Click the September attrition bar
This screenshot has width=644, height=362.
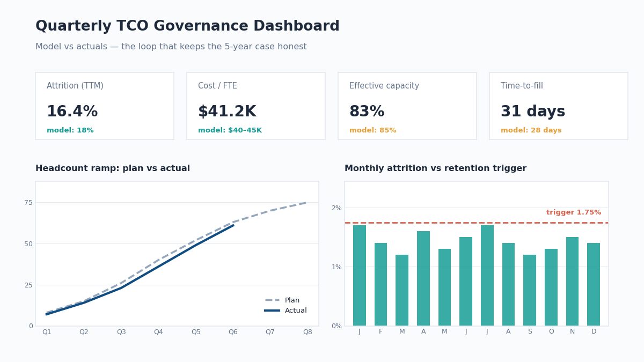pyautogui.click(x=530, y=290)
